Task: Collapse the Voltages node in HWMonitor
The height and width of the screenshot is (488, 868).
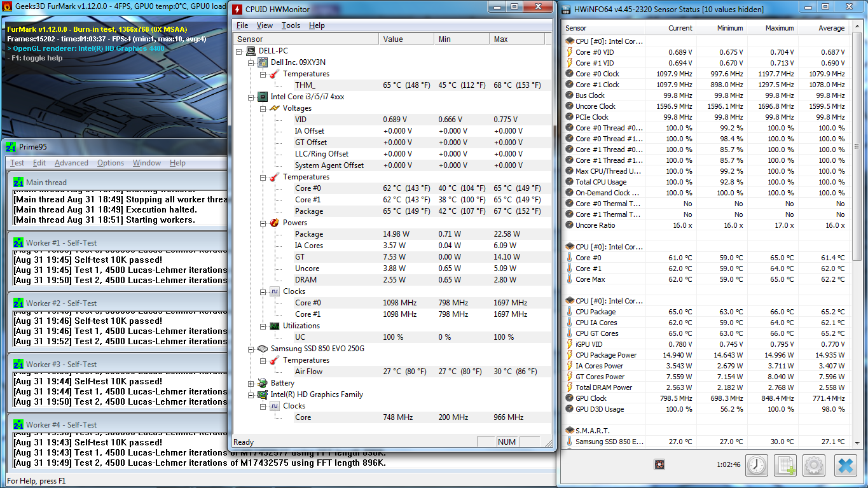Action: coord(262,108)
